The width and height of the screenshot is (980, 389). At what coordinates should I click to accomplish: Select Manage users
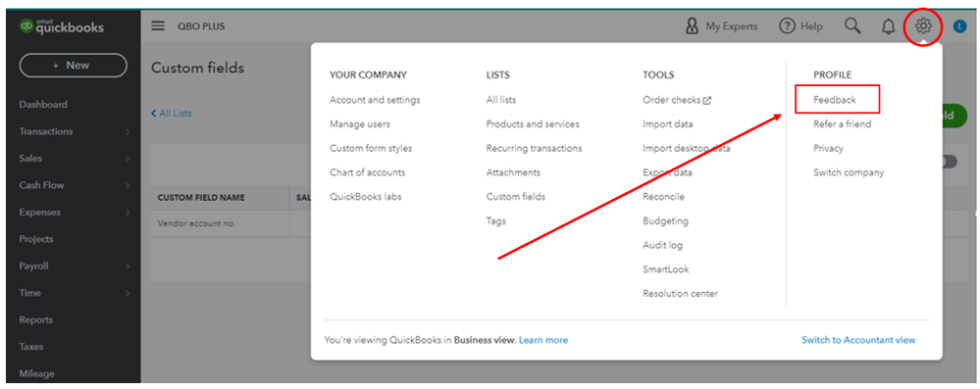coord(360,124)
